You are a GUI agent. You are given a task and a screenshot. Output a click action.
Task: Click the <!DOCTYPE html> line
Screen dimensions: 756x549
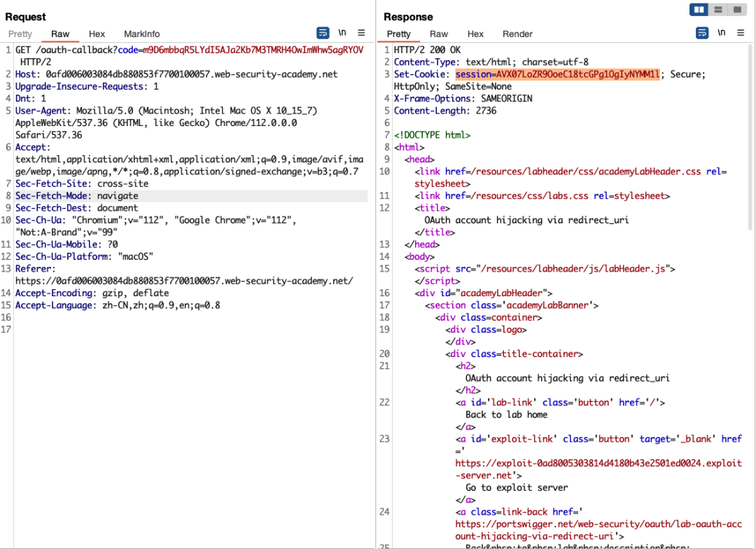[x=432, y=135]
